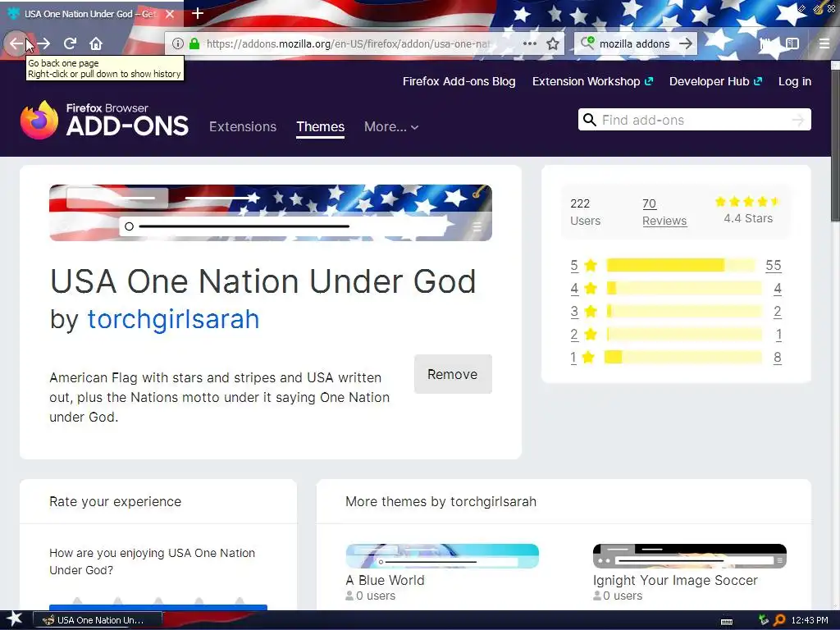Click the Ignight Your Image Soccer title

click(676, 580)
